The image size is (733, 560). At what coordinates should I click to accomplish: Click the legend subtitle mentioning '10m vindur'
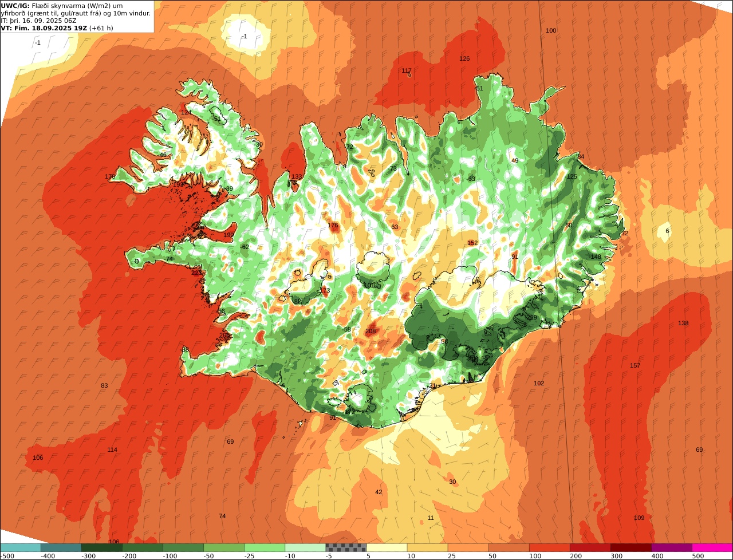[x=76, y=13]
